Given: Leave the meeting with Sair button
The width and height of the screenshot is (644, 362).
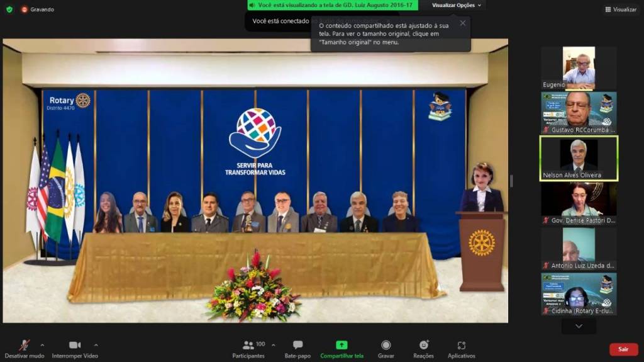Looking at the screenshot, I should tap(623, 349).
